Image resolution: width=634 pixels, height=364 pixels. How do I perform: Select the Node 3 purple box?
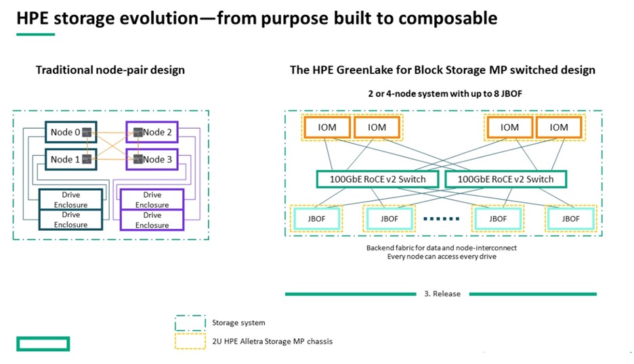152,159
